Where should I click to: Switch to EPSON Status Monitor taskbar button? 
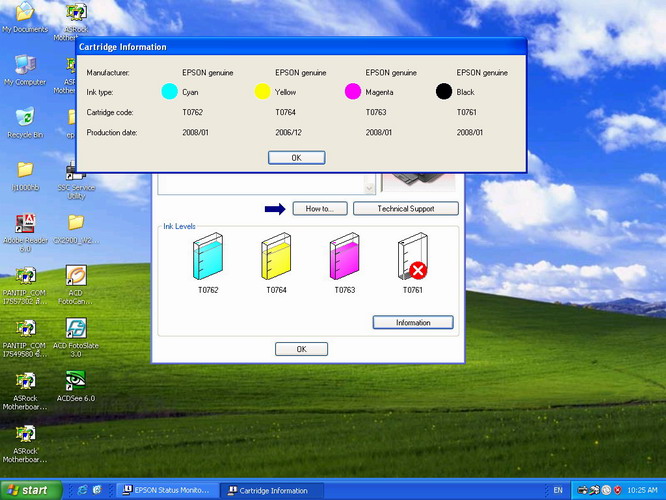pos(166,490)
